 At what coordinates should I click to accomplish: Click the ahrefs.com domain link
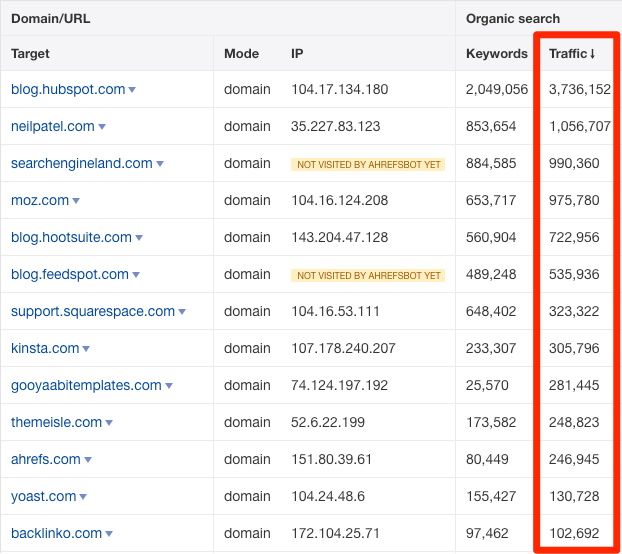[x=46, y=459]
